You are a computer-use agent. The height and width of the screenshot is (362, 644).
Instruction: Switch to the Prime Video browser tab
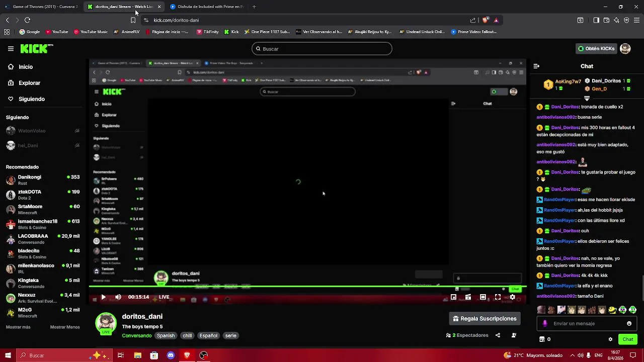point(207,7)
